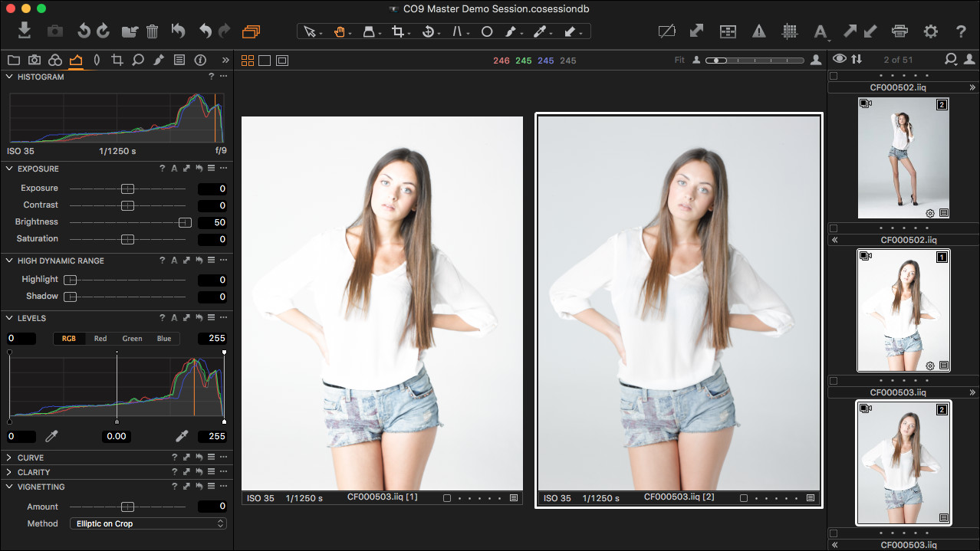Pick shadow point with left Levels eyedropper
Image resolution: width=980 pixels, height=551 pixels.
click(52, 436)
